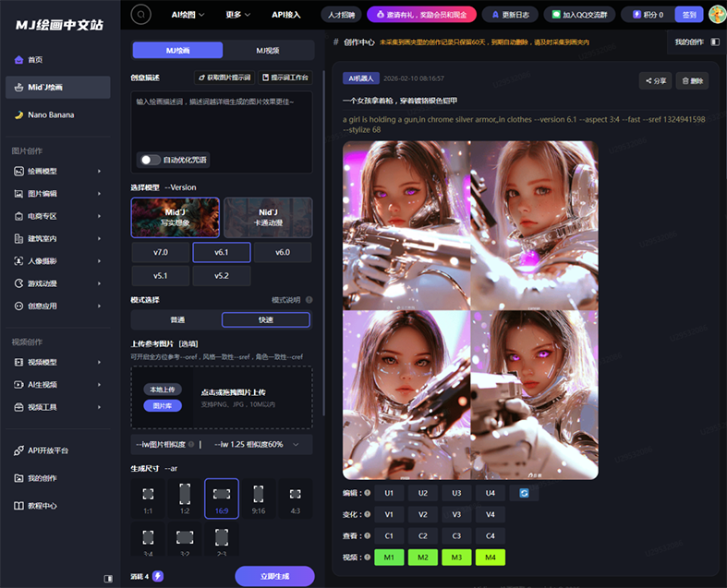Click info icon beside 模式说明
The image size is (727, 588).
tap(309, 300)
